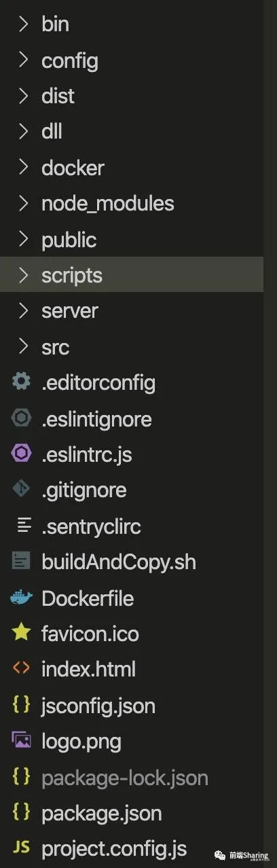Click the yellow star favicon.ico icon
Screen dimensions: 277x868
pyautogui.click(x=22, y=634)
